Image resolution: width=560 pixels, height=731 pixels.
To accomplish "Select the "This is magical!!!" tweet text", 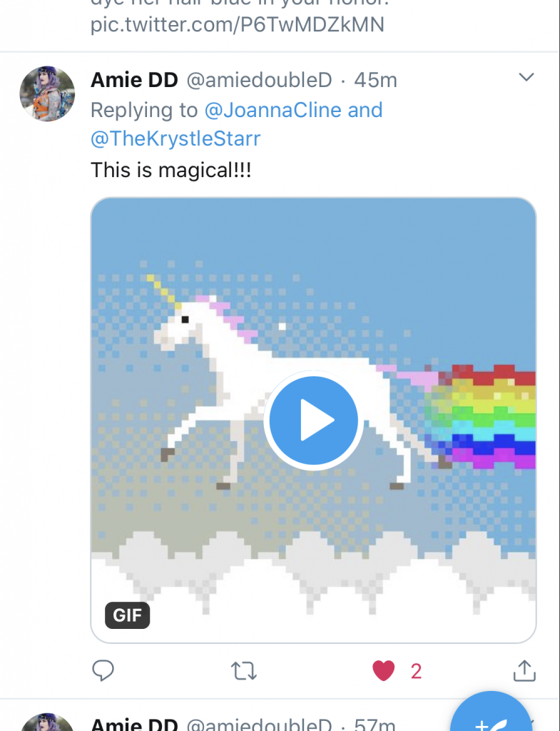I will [171, 170].
